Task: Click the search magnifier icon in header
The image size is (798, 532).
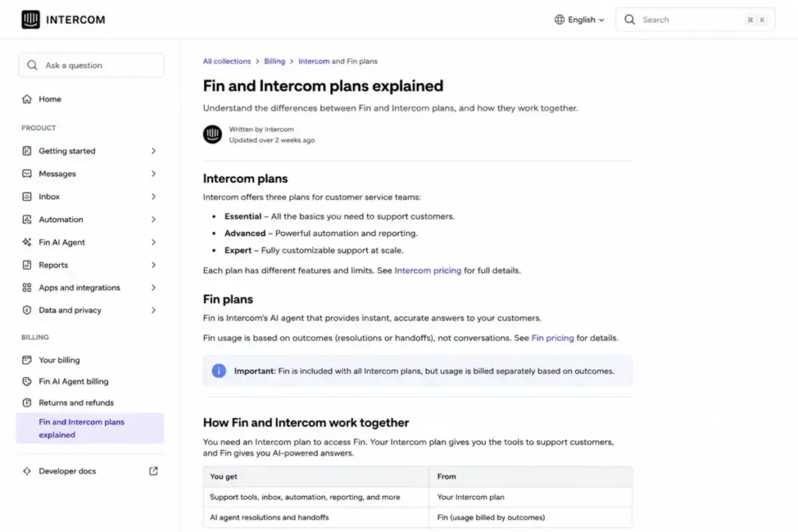Action: [x=630, y=19]
